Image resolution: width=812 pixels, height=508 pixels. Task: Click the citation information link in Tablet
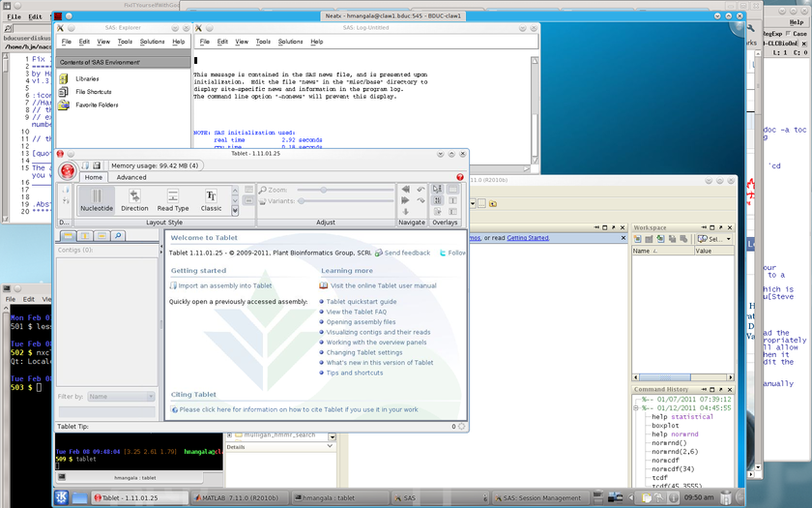pyautogui.click(x=299, y=409)
